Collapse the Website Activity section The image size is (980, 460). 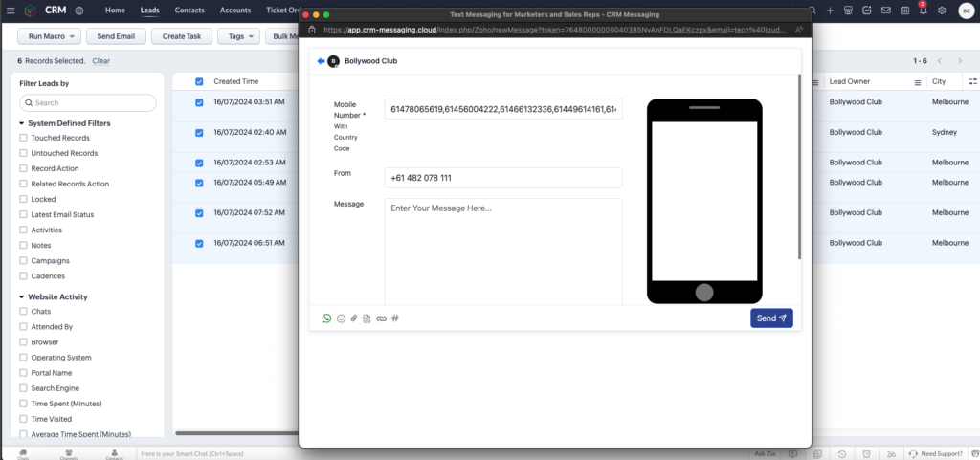click(x=22, y=297)
